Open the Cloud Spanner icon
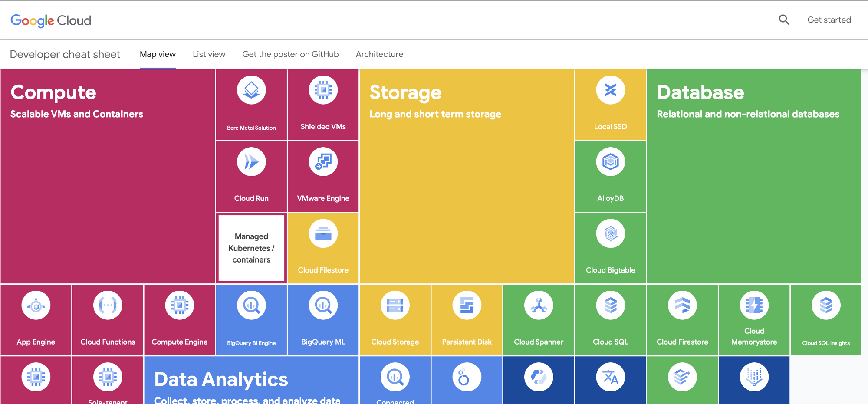Viewport: 868px width, 404px height. (x=539, y=305)
